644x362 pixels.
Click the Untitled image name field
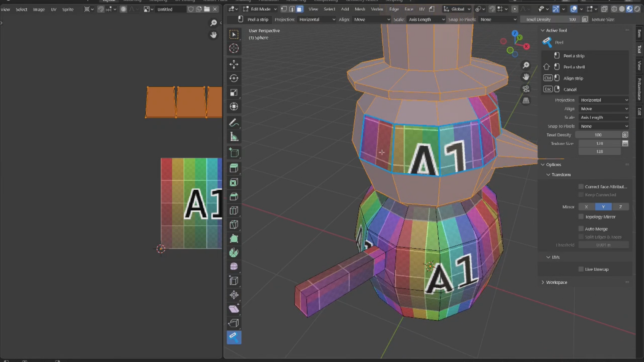[171, 9]
